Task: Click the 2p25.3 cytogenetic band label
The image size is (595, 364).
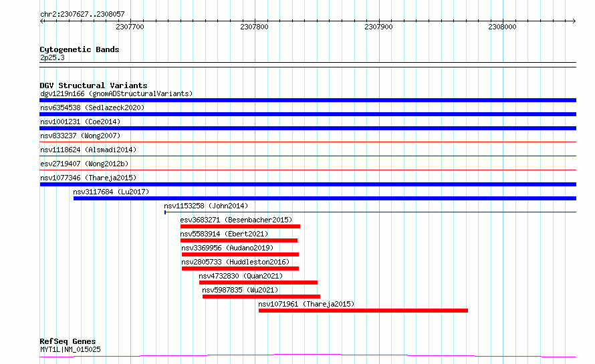Action: point(52,57)
